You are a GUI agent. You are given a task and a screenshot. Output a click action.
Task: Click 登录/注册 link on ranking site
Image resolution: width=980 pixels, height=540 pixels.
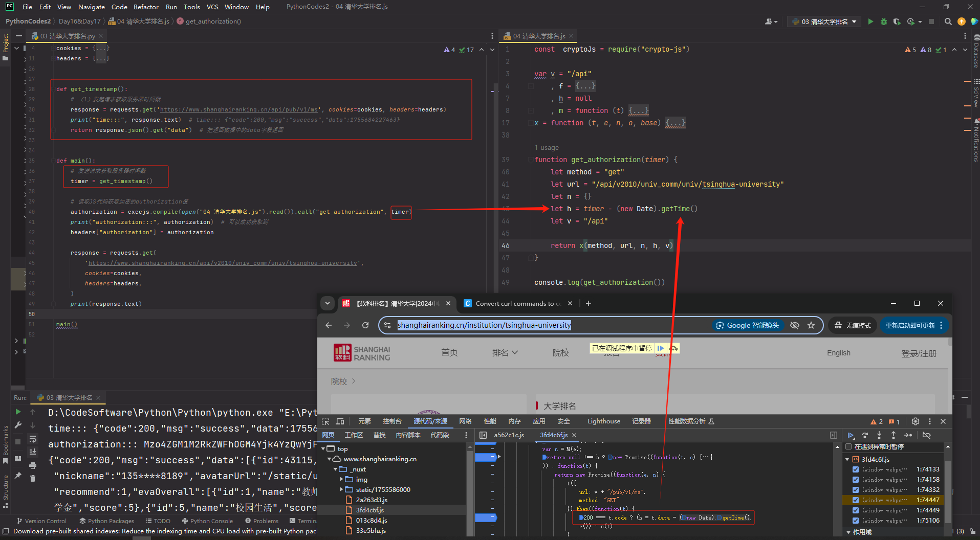(x=919, y=353)
